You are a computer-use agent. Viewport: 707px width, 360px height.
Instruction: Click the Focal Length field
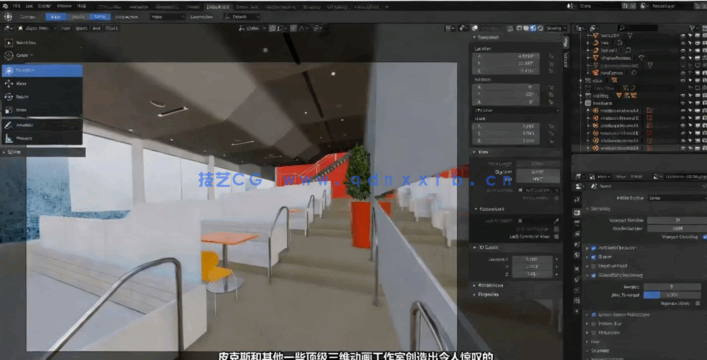pos(538,164)
